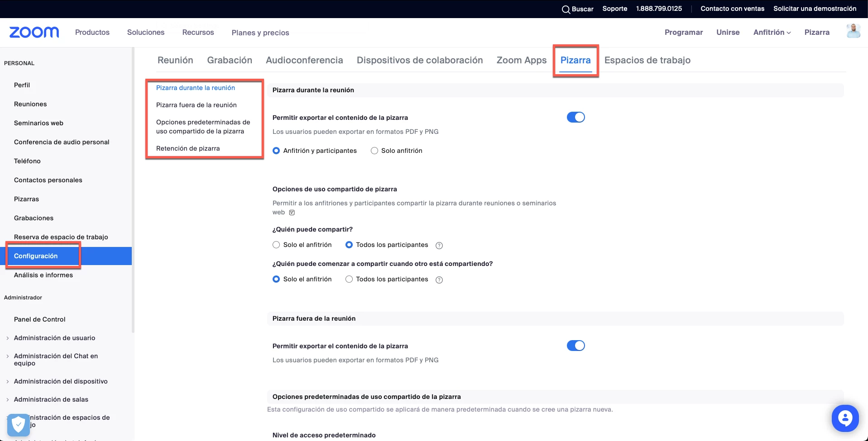Screen dimensions: 868x441
Task: Jump to Pizarra fuera de la reunión section
Action: pos(197,105)
